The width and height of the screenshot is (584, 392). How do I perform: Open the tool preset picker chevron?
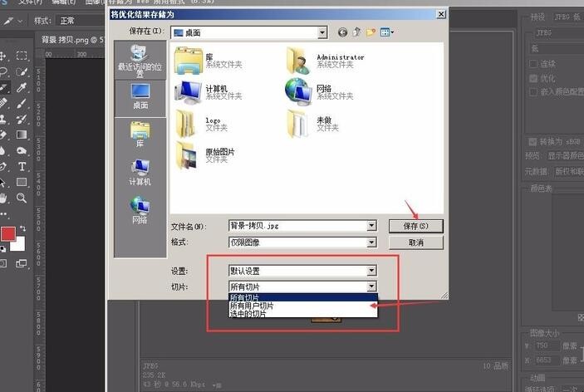20,22
